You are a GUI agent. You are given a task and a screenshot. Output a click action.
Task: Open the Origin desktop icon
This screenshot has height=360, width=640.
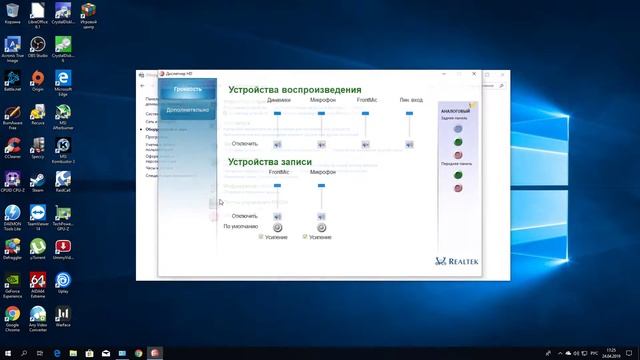point(38,80)
